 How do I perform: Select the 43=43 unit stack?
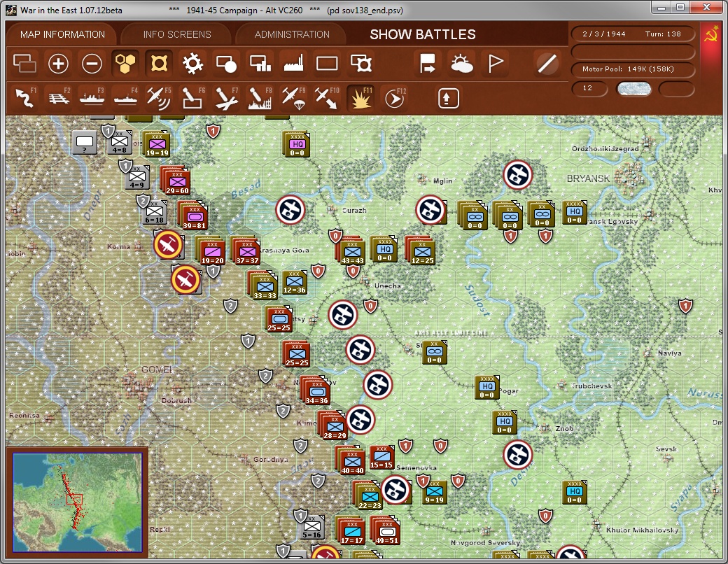pos(351,252)
